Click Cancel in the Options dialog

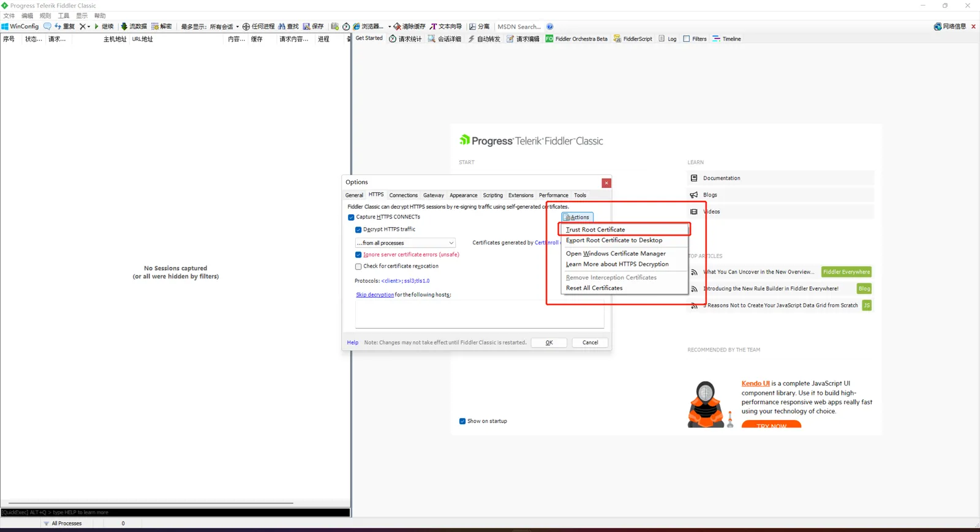coord(590,343)
